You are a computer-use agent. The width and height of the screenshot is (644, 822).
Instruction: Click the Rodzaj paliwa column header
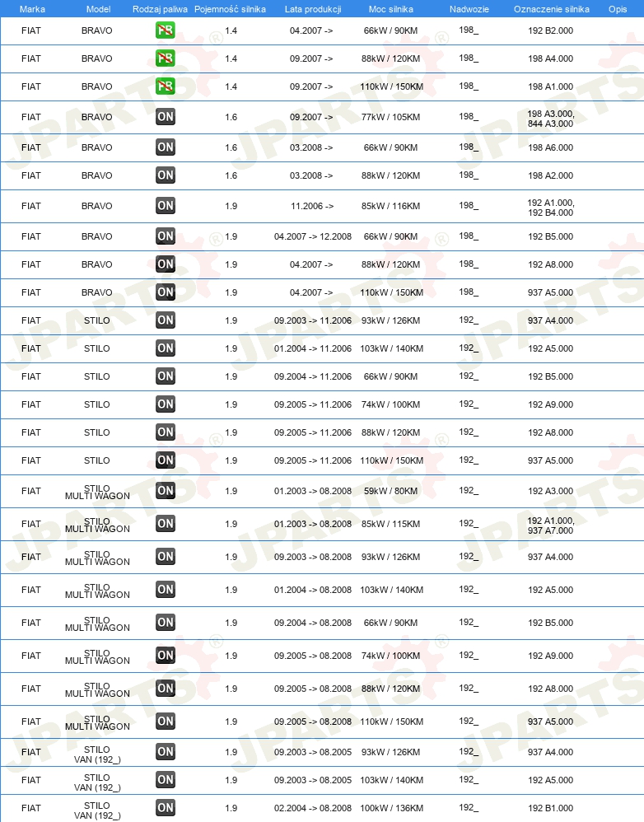[160, 9]
